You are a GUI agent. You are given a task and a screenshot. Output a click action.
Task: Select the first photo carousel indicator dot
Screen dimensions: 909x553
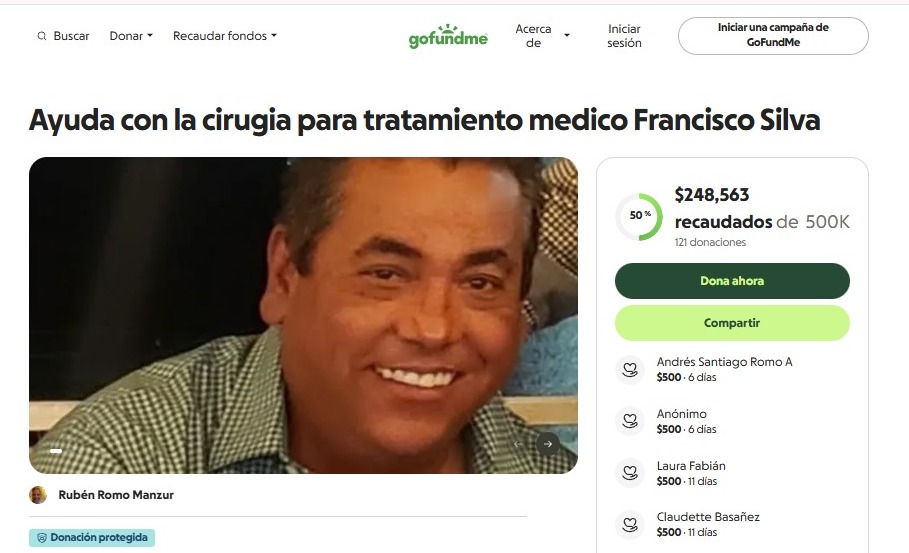point(56,450)
